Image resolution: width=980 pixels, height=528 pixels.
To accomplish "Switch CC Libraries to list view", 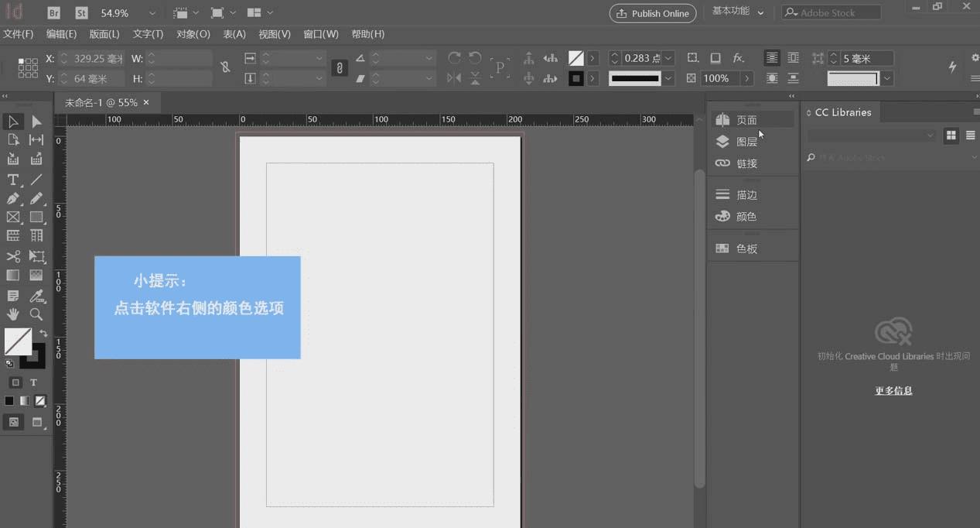I will [x=970, y=135].
